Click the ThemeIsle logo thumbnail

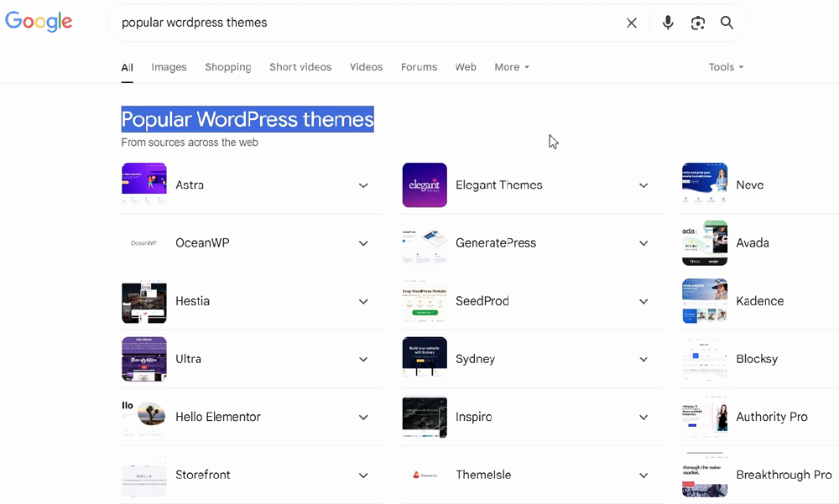click(x=425, y=475)
